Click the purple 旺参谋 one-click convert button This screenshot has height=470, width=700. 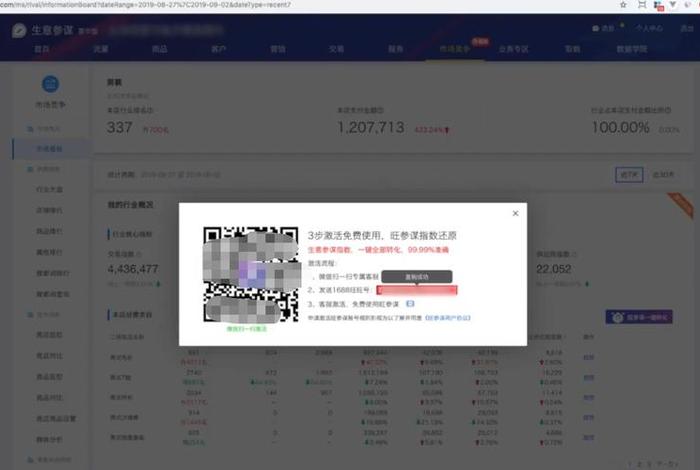click(645, 317)
